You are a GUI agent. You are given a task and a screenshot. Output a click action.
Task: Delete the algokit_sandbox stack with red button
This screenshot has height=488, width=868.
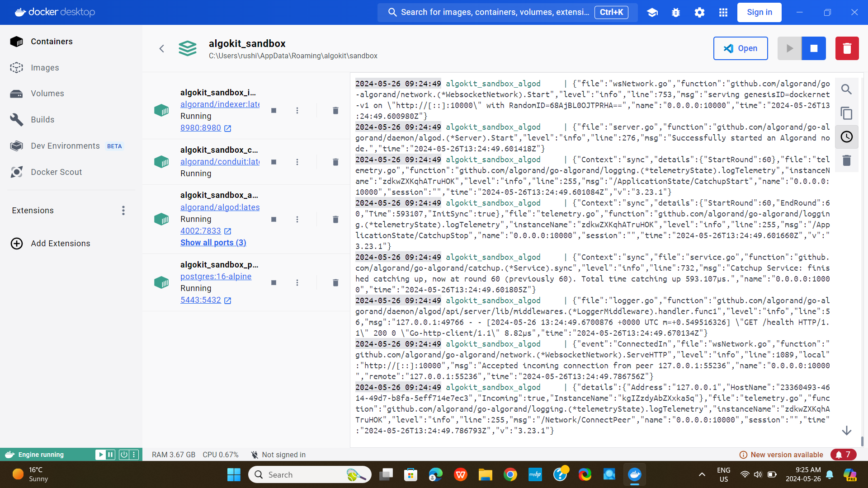847,48
